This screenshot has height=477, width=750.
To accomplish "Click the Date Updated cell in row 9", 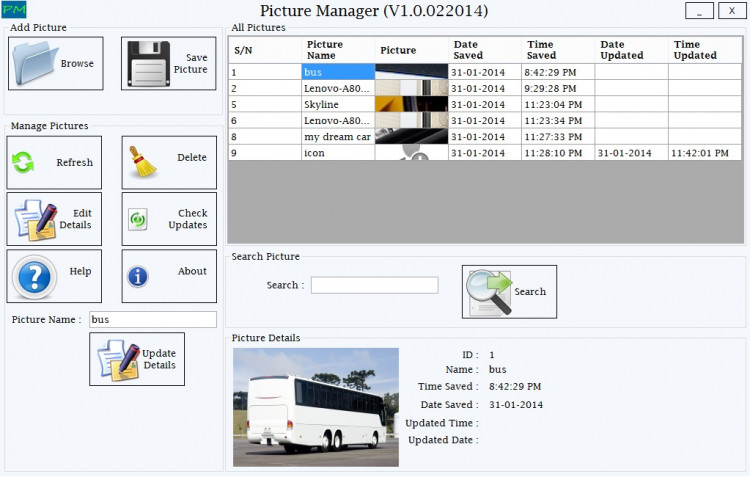I will pos(631,153).
